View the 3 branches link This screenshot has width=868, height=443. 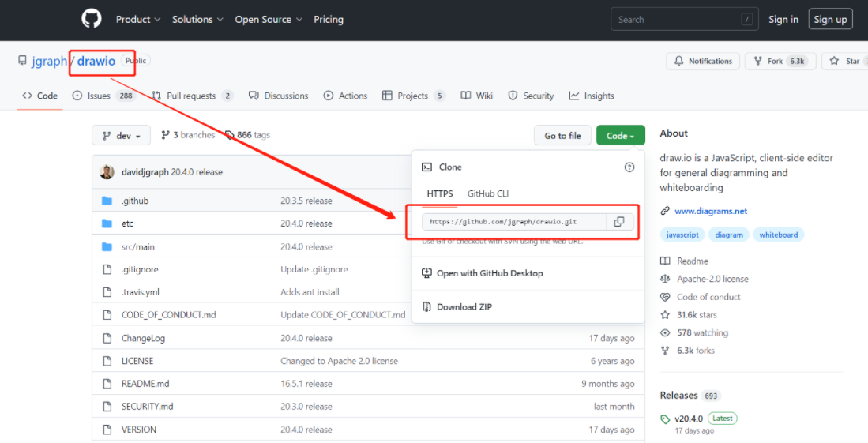click(188, 135)
